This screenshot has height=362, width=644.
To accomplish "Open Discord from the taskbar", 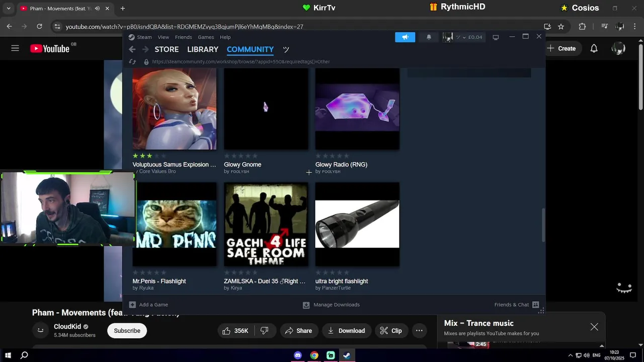I will [x=298, y=355].
